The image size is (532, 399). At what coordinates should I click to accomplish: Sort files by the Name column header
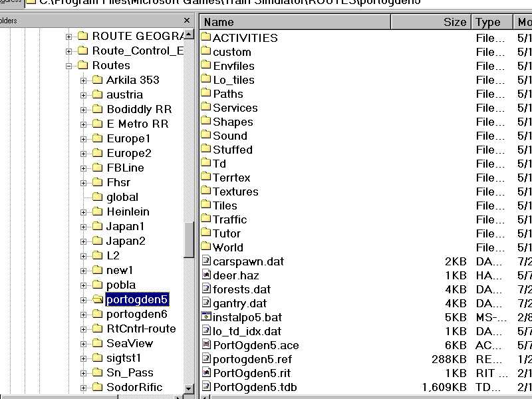coord(295,22)
